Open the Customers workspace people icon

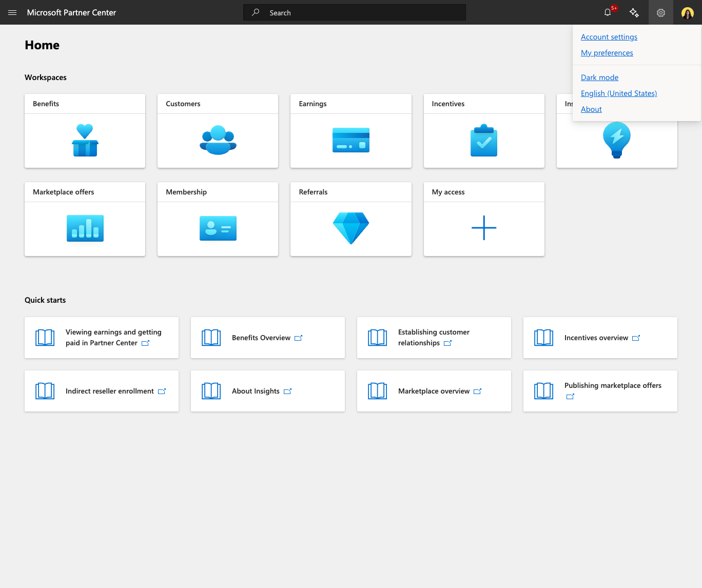(218, 140)
